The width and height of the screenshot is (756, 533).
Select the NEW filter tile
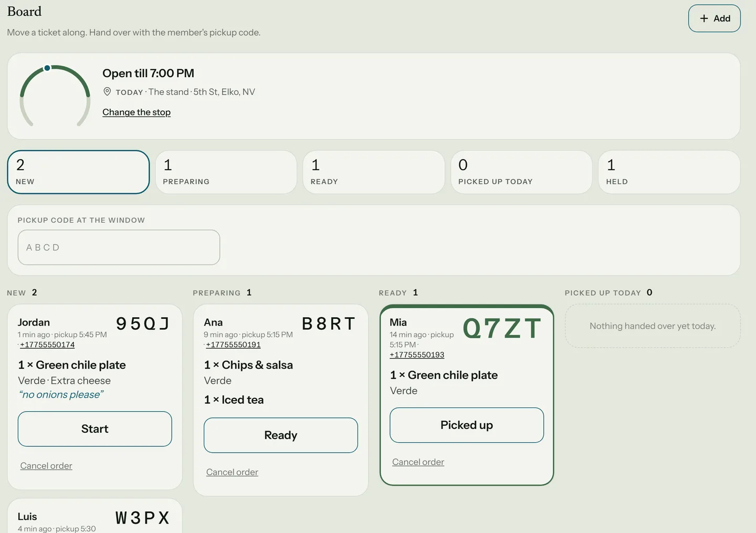click(x=78, y=172)
